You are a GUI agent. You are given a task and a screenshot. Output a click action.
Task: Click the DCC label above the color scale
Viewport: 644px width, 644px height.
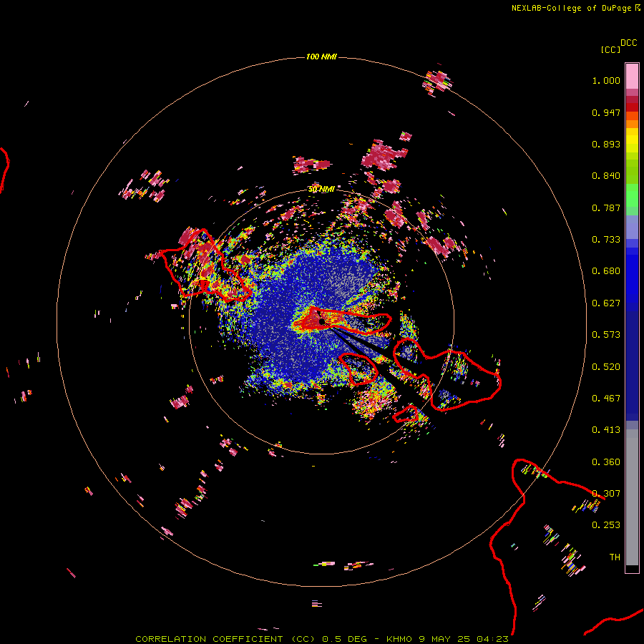[x=628, y=43]
